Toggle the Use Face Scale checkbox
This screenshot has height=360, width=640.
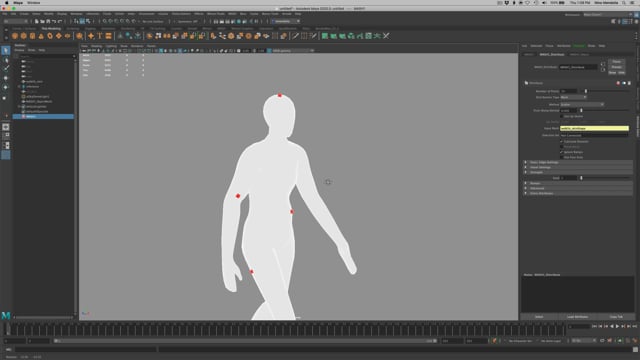tap(562, 157)
